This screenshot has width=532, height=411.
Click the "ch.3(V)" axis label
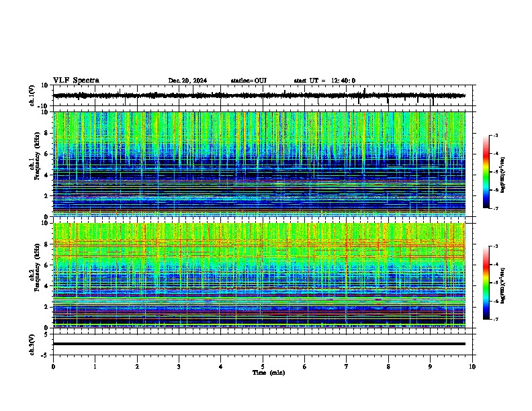click(x=32, y=345)
